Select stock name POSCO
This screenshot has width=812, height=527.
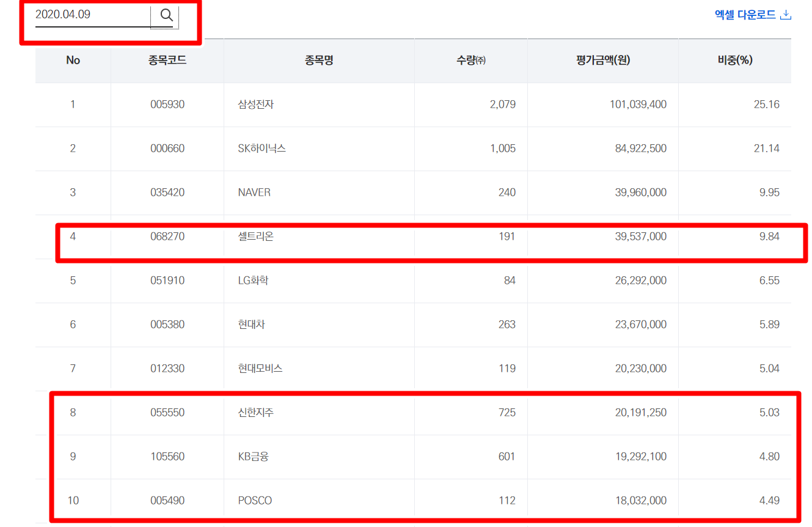point(255,501)
